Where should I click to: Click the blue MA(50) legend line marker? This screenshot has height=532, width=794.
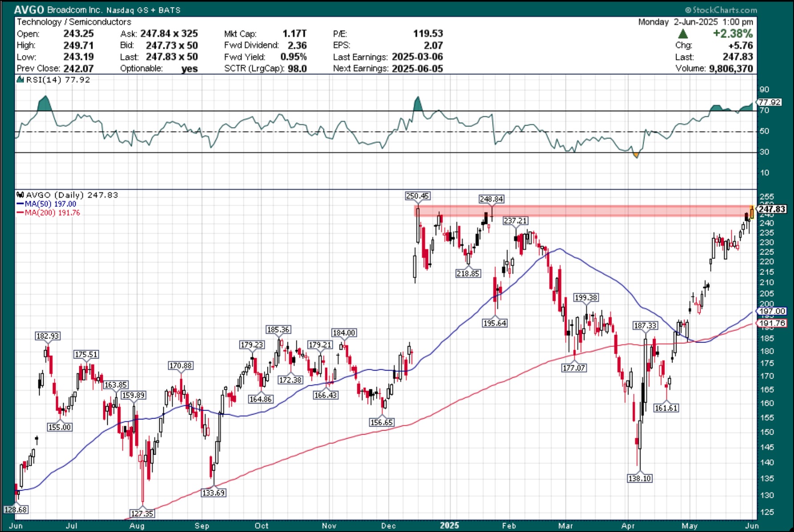click(x=20, y=204)
